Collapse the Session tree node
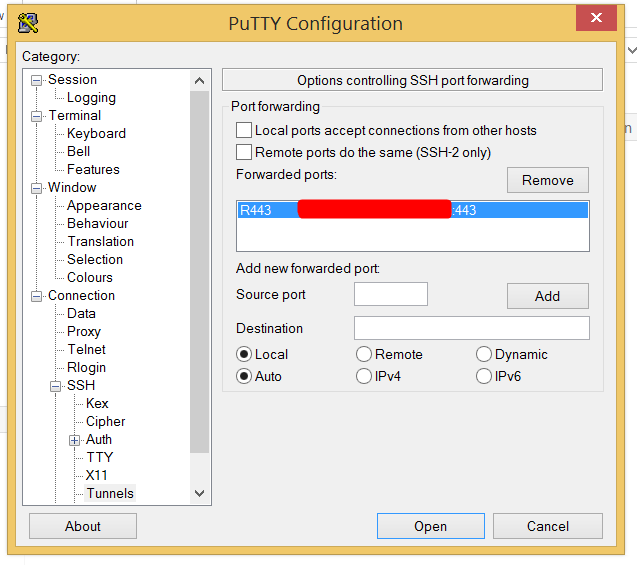Image resolution: width=637 pixels, height=565 pixels. click(x=37, y=80)
